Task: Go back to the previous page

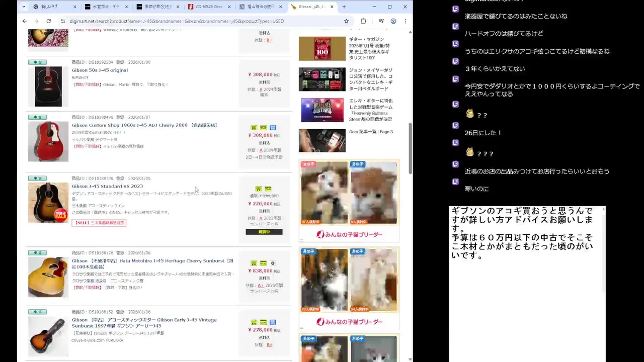Action: click(24, 21)
